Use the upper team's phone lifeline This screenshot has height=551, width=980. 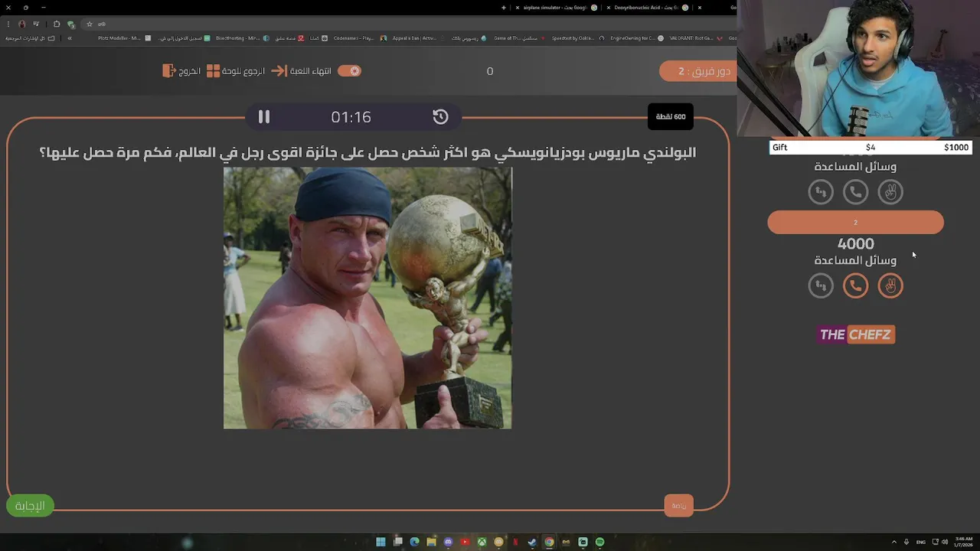(855, 192)
